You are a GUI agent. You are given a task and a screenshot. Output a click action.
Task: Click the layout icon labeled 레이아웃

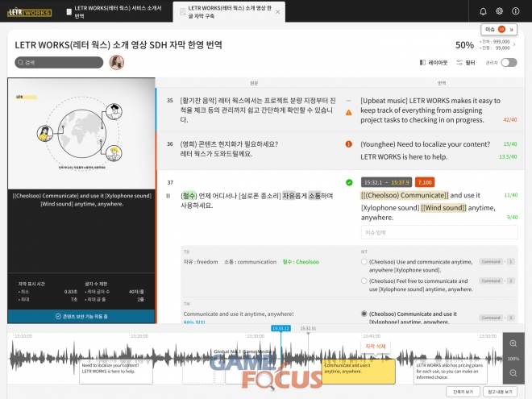pos(434,62)
